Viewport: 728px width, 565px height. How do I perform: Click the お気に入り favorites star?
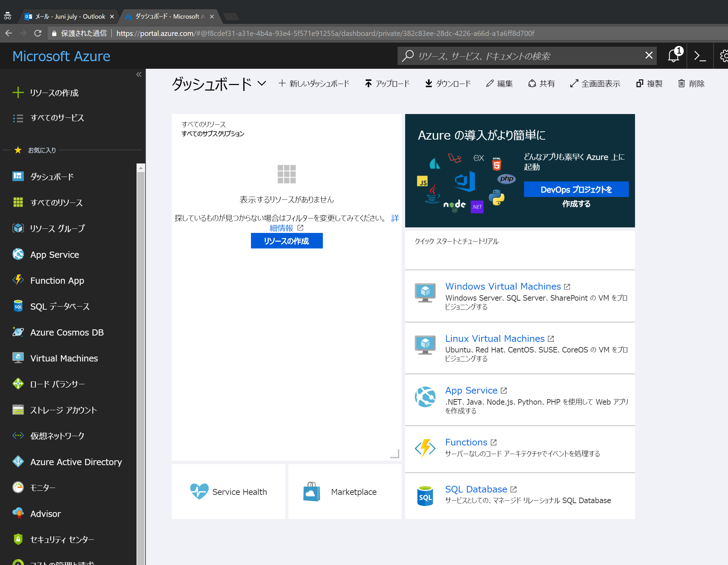[x=18, y=150]
